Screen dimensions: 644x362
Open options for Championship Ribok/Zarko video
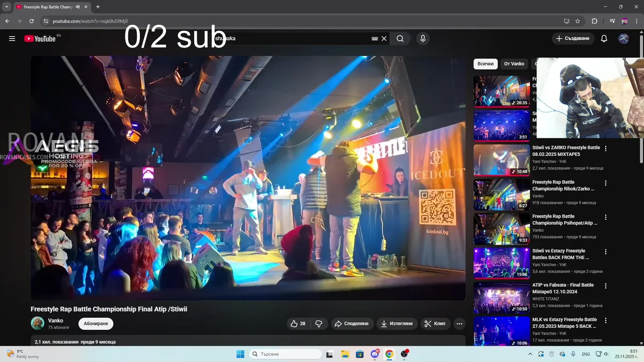coord(606,183)
